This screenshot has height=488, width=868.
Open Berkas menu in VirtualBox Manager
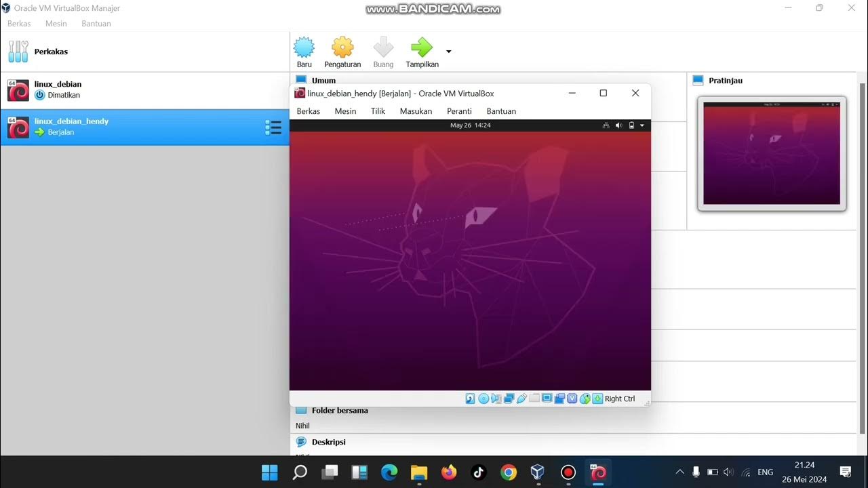19,23
